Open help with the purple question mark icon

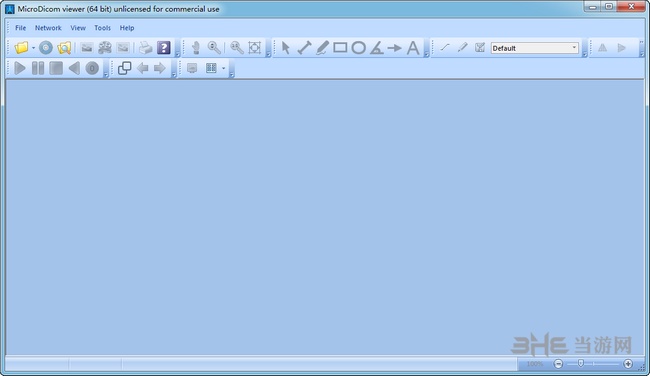[x=164, y=48]
